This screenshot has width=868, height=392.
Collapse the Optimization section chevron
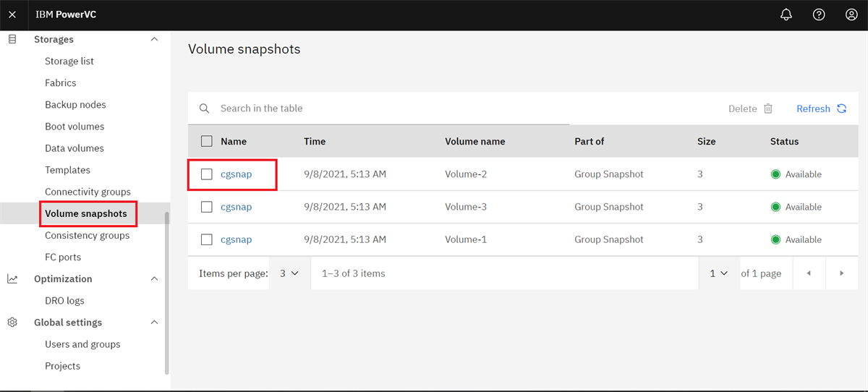pos(154,279)
